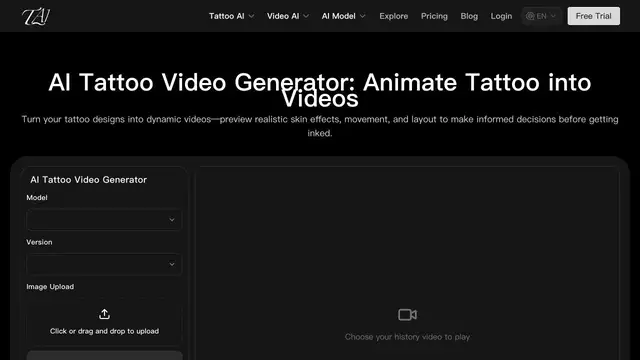This screenshot has width=640, height=360.
Task: Click the Model dropdown chevron
Action: 172,220
